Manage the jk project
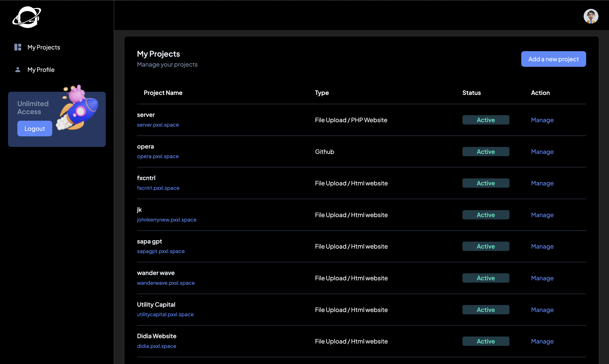609x364 pixels. (542, 215)
